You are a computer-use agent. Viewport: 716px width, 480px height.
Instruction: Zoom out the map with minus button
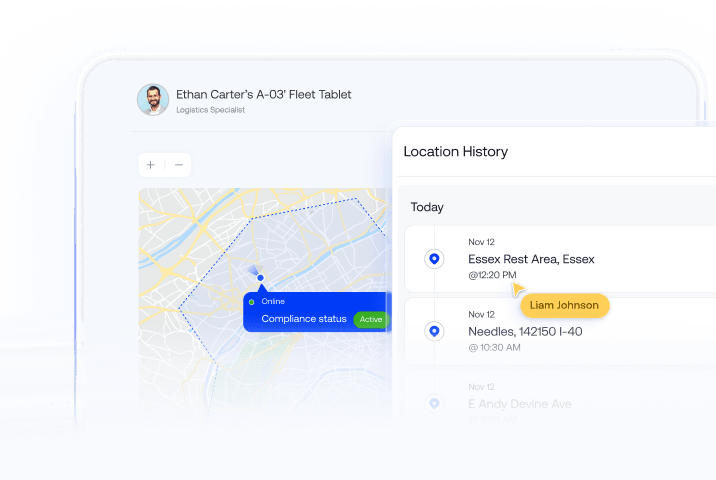[x=179, y=165]
